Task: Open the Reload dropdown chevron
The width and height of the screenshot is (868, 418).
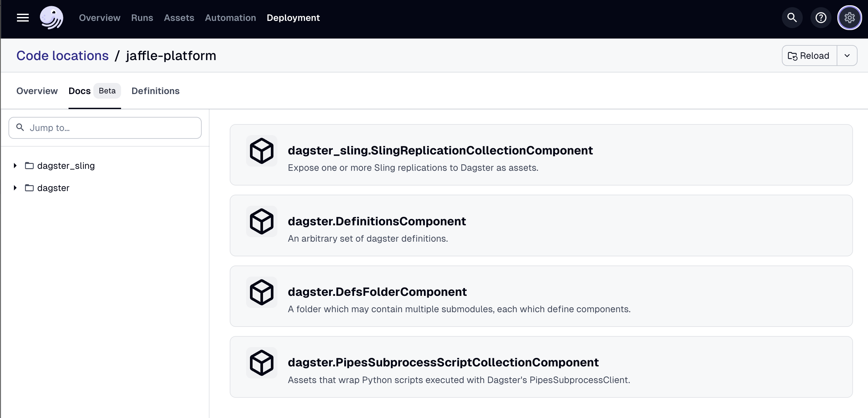Action: tap(847, 55)
